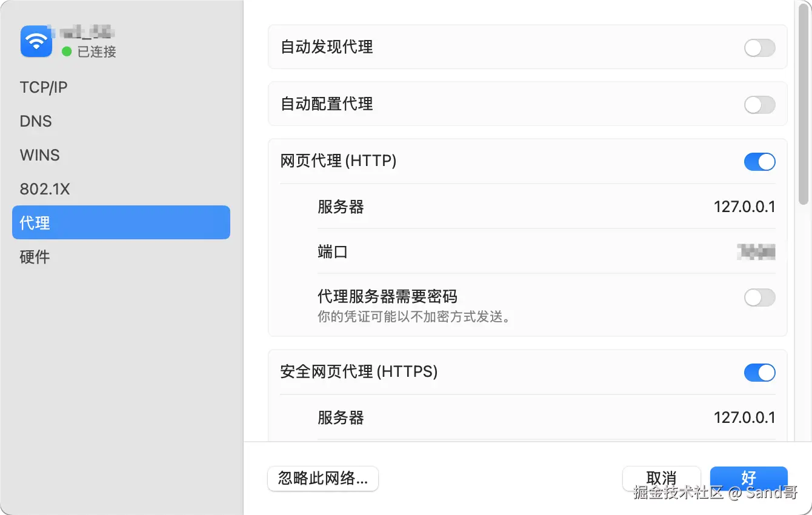
Task: Click the HTTP 服务器 field showing 127.0.0.1
Action: pos(744,207)
